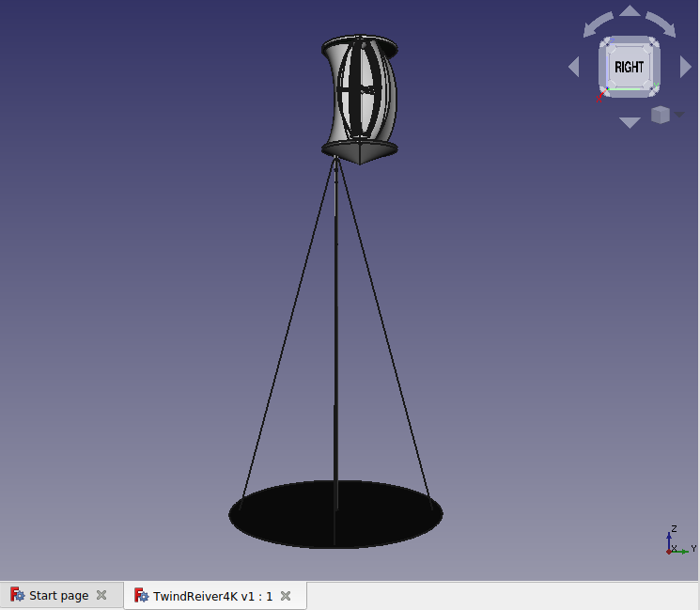Click the up arrow above navigation cube
The width and height of the screenshot is (700, 610).
pos(630,11)
